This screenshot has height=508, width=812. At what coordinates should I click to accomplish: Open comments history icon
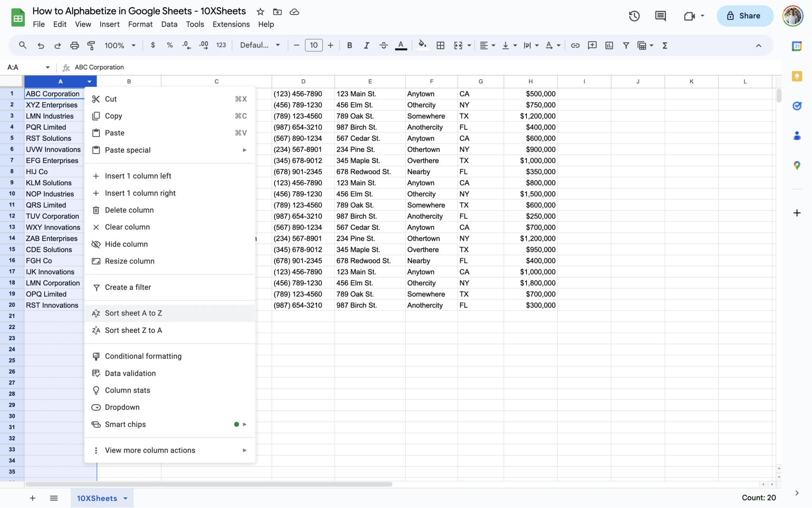(x=660, y=16)
